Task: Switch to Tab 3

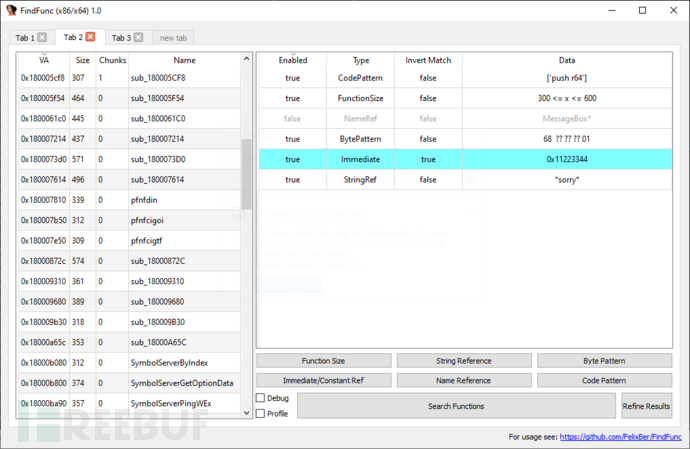Action: tap(121, 38)
